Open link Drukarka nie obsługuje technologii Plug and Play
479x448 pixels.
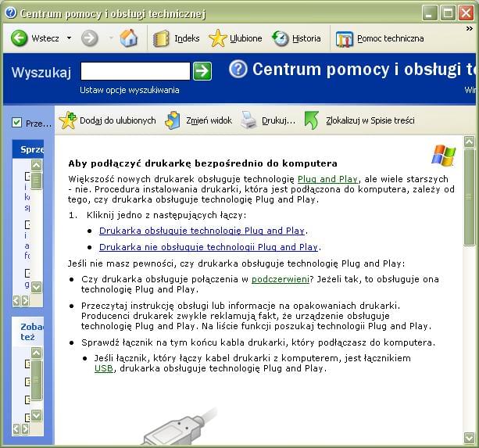pyautogui.click(x=209, y=246)
